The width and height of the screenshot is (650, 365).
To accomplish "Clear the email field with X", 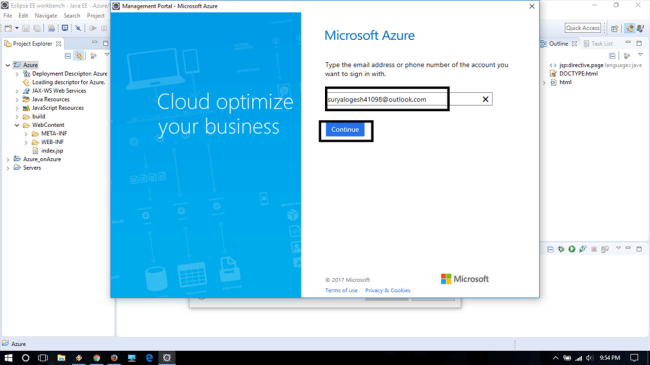I will tap(485, 99).
